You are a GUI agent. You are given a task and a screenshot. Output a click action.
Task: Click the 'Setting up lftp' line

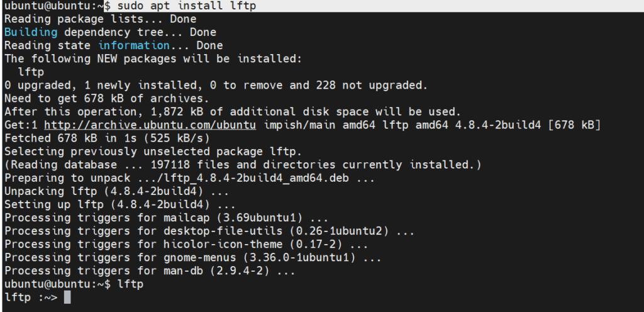pyautogui.click(x=120, y=204)
